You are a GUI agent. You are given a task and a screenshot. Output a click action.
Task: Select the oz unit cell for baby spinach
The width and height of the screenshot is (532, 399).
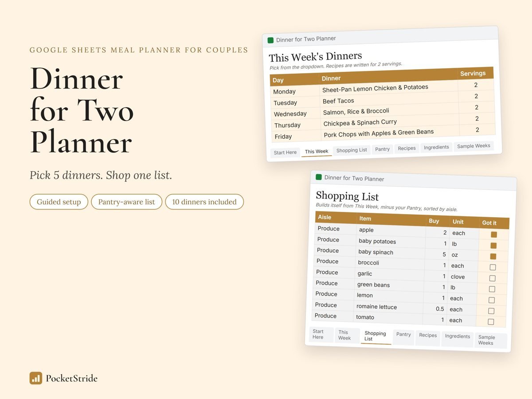point(463,255)
